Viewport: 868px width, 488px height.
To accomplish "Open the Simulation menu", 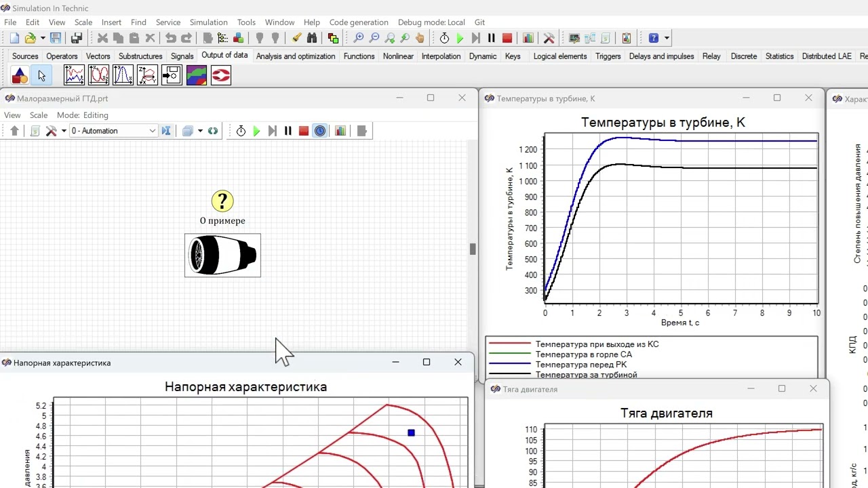I will click(x=209, y=22).
